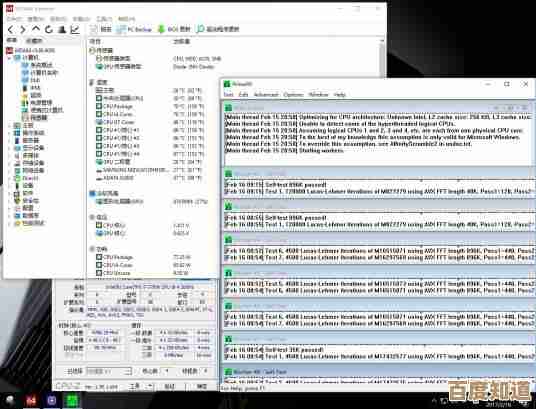
Task: Select the AIDA64 root node in tree
Action: 30,50
